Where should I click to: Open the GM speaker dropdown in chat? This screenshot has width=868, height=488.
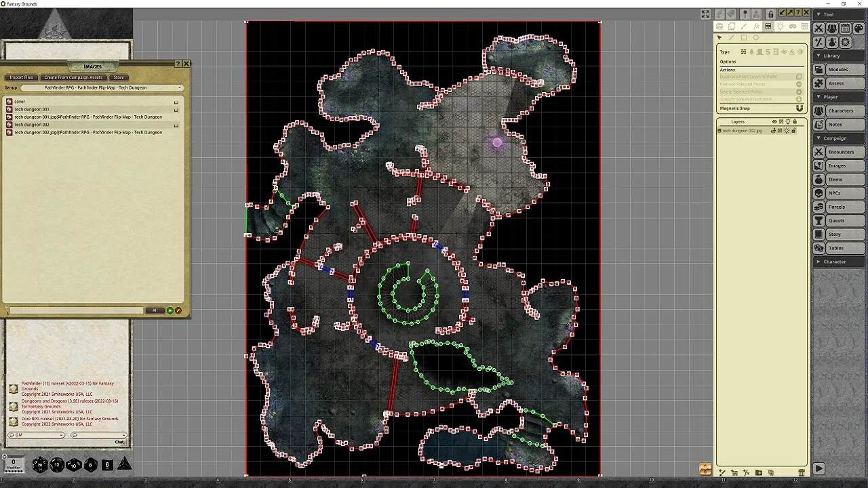tap(36, 435)
